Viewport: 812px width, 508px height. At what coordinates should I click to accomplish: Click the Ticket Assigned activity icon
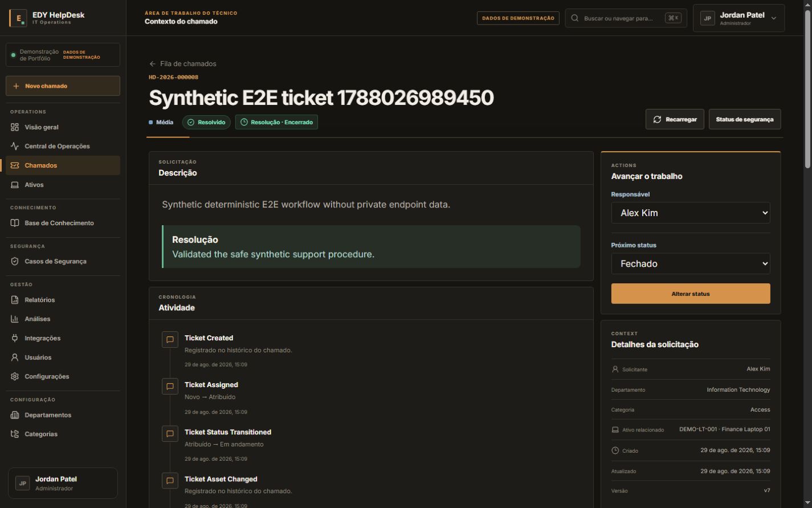pyautogui.click(x=169, y=386)
